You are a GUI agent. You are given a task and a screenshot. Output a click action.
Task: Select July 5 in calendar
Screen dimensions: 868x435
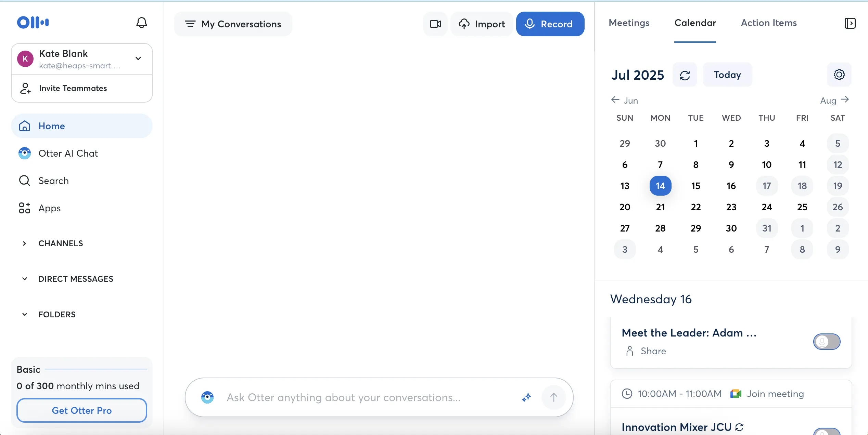(838, 143)
